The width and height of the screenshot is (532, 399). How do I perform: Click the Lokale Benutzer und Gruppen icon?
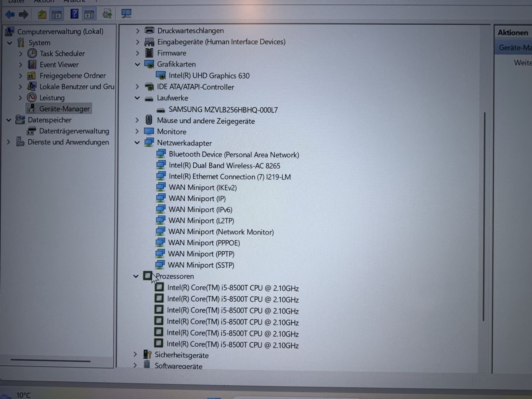coord(32,86)
